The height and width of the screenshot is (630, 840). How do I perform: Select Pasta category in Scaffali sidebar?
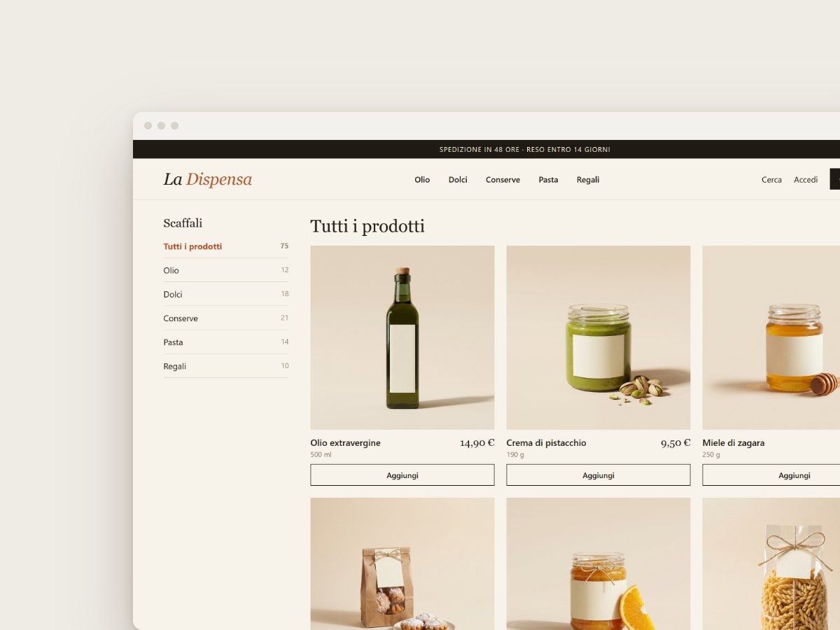[x=225, y=342]
